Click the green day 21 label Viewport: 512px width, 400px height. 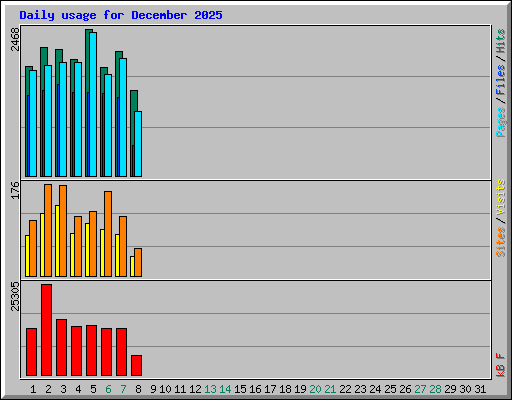[330, 389]
